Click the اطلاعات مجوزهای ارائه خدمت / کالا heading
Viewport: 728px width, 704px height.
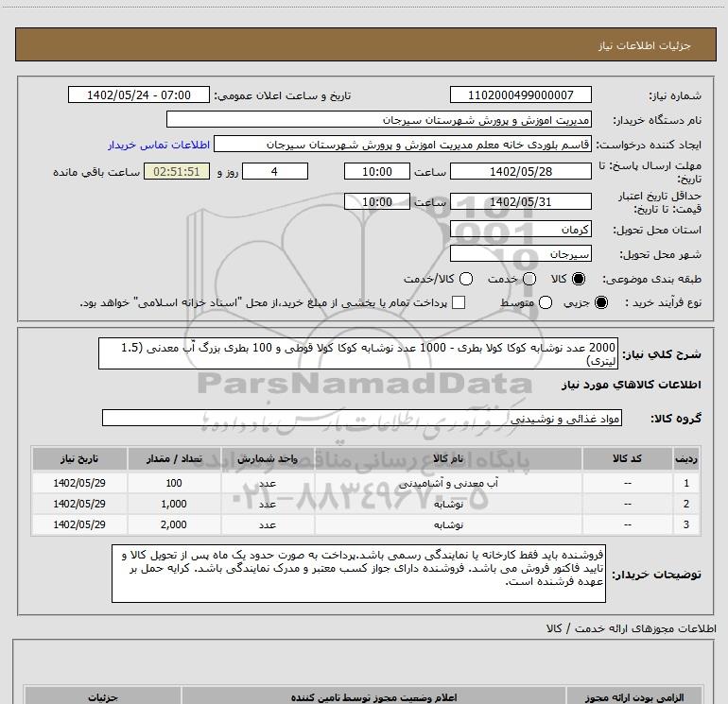[631, 628]
